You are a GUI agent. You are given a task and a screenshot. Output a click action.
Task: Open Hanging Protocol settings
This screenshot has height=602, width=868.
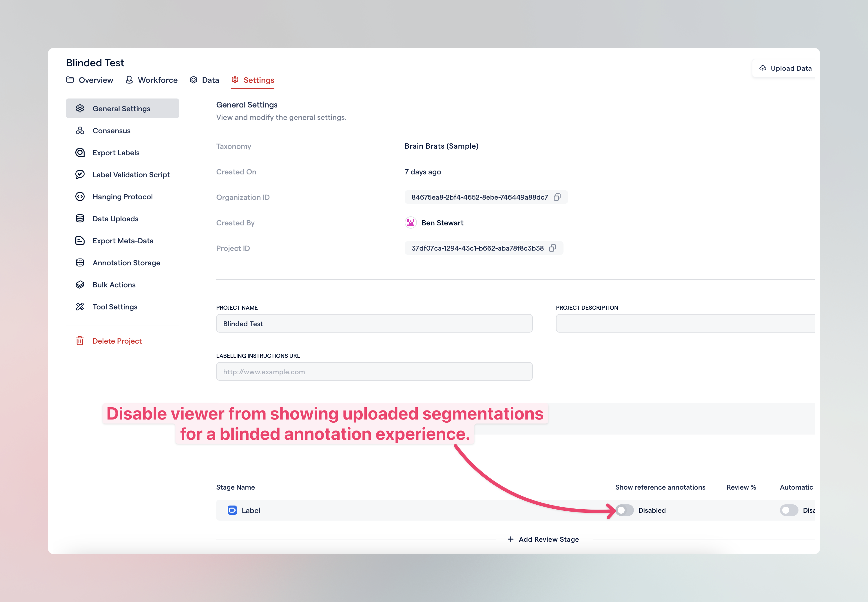pyautogui.click(x=122, y=196)
